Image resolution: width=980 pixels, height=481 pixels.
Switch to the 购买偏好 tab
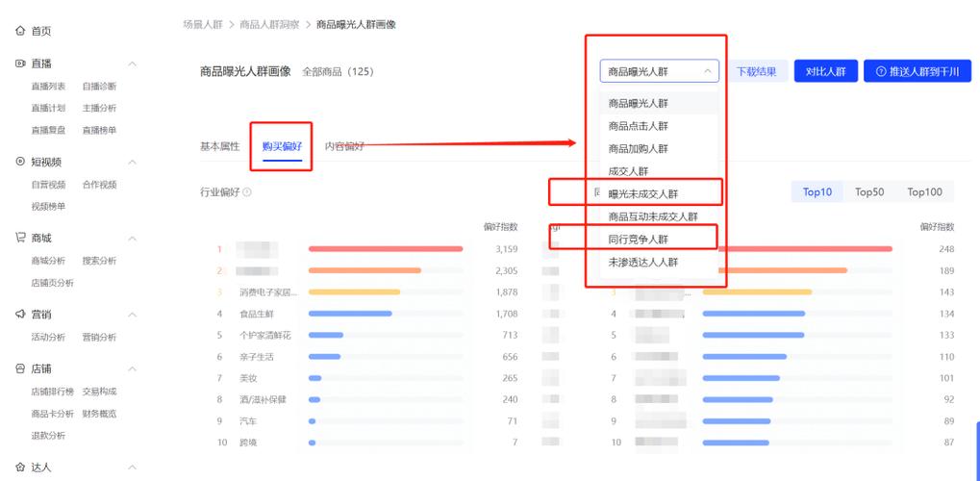(x=282, y=146)
